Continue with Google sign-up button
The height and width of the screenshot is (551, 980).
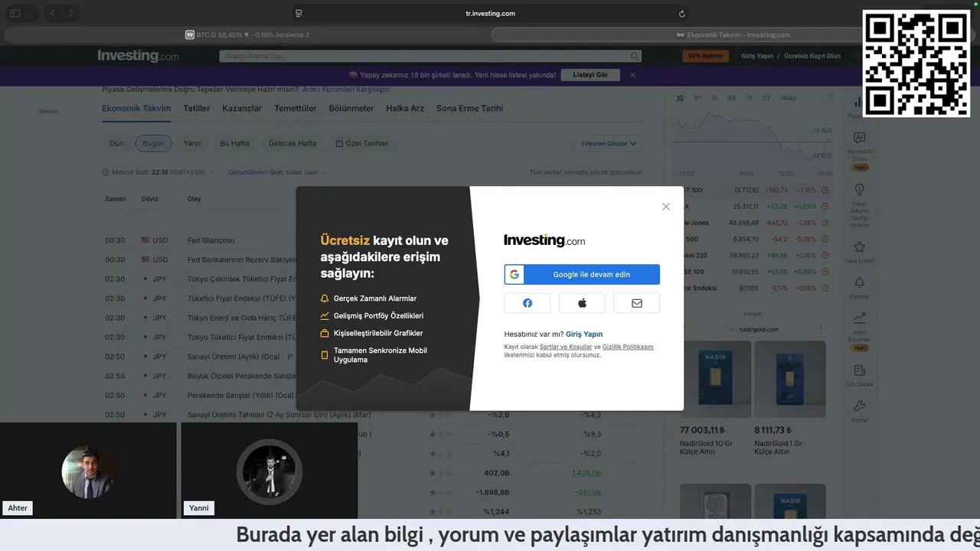582,275
